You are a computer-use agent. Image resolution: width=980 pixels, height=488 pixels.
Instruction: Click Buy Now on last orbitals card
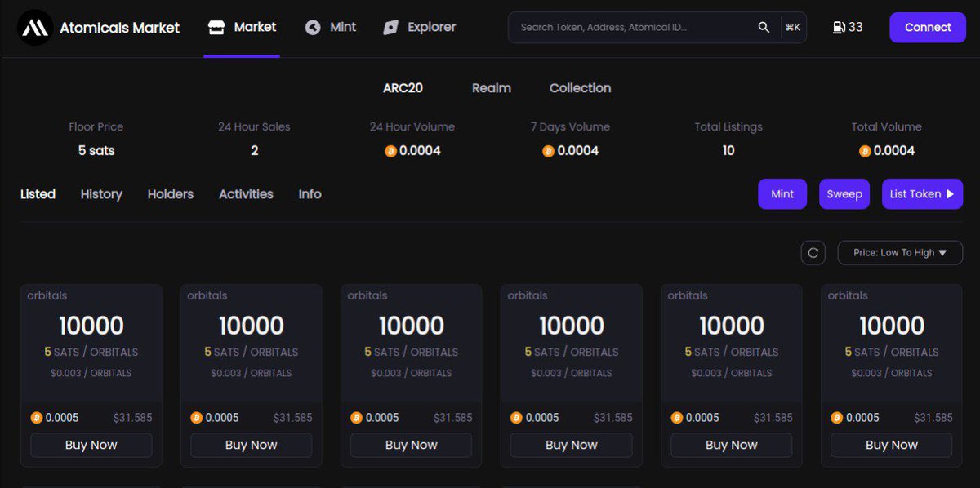[892, 445]
